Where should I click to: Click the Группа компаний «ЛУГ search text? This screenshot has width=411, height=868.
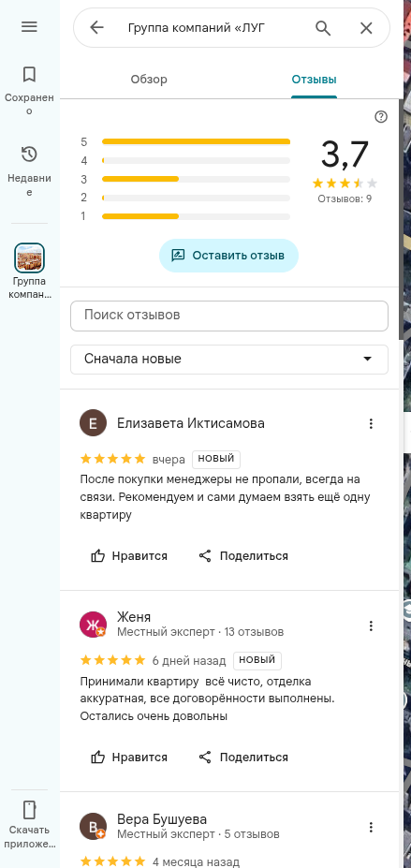pos(197,28)
